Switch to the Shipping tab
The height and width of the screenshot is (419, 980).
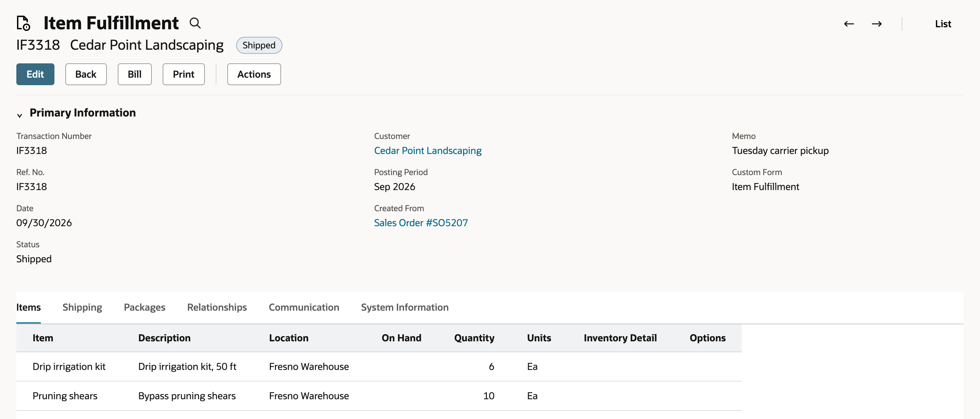pos(82,307)
